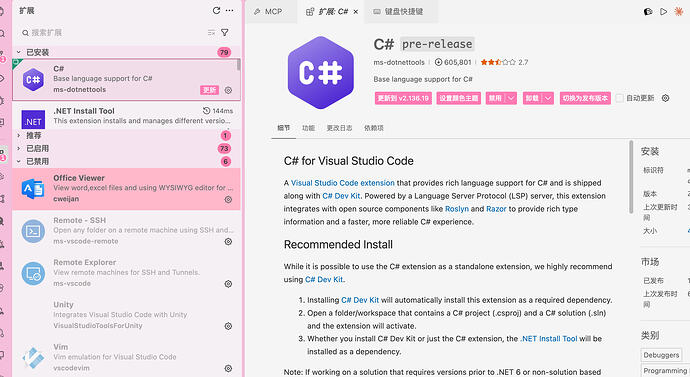Click the Run play icon in editor toolbar
Image resolution: width=690 pixels, height=377 pixels.
coord(663,12)
